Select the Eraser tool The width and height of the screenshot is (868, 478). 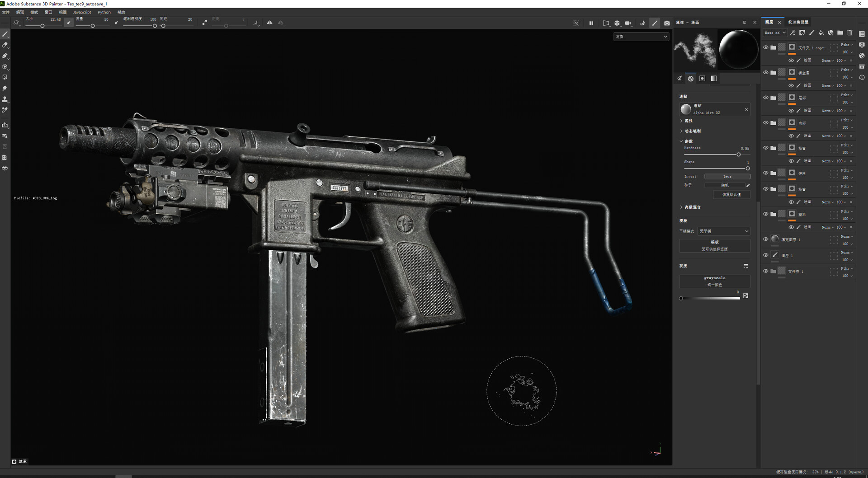5,45
